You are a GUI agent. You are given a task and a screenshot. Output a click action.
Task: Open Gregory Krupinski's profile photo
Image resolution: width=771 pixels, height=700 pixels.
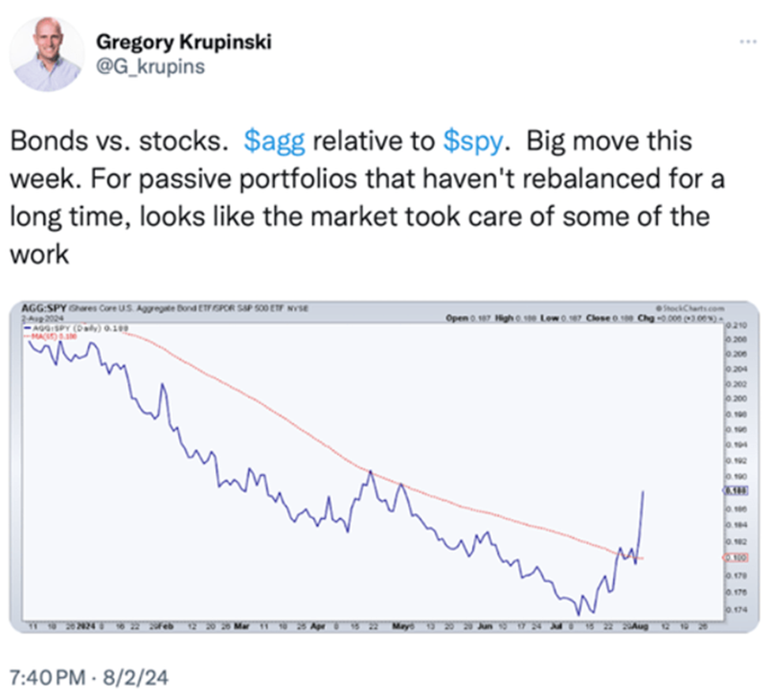click(47, 54)
